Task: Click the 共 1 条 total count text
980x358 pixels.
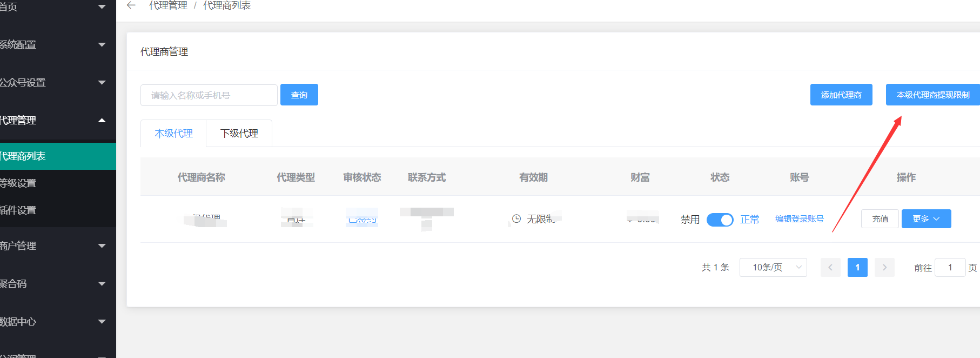Action: (715, 267)
